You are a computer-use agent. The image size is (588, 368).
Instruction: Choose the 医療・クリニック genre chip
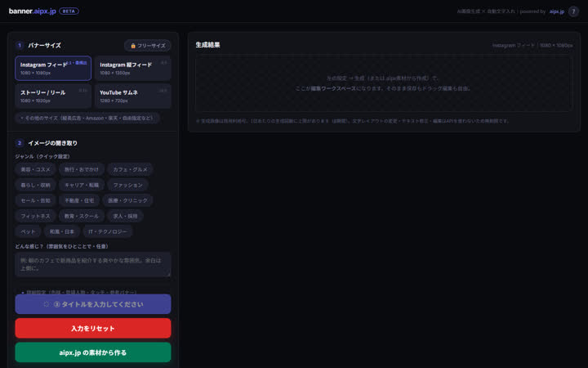pos(128,200)
